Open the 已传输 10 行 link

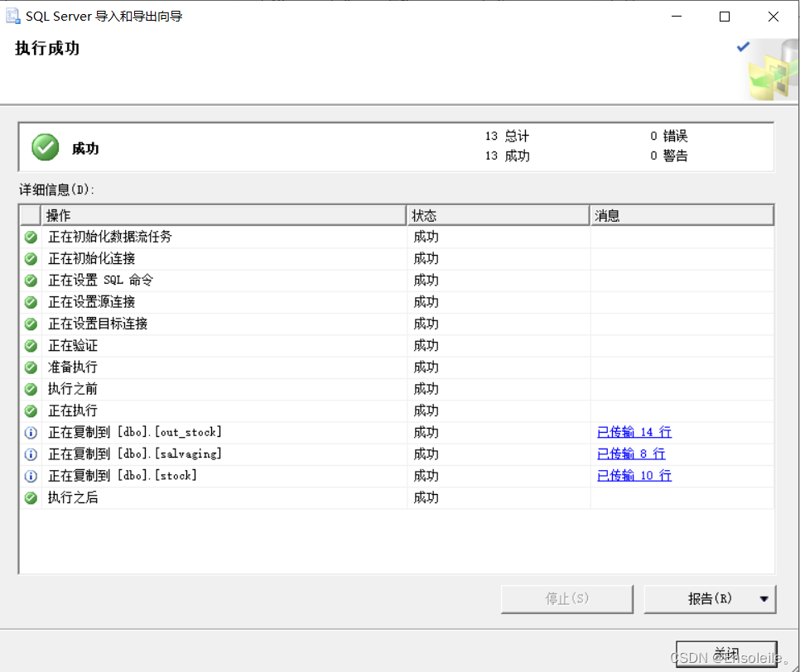pos(634,474)
